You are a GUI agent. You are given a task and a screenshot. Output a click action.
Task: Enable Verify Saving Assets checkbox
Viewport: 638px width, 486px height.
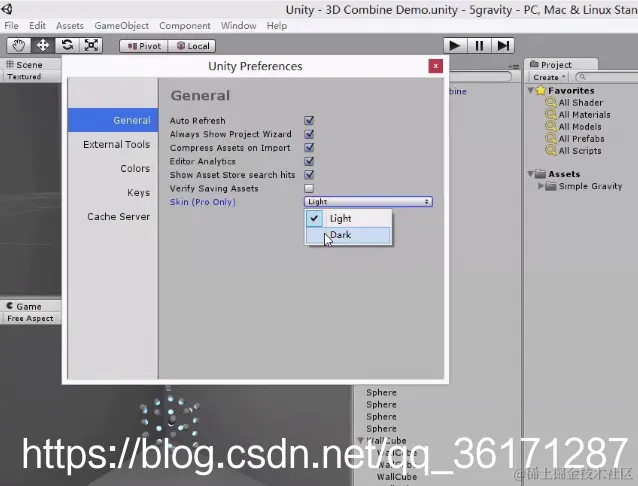pos(309,188)
